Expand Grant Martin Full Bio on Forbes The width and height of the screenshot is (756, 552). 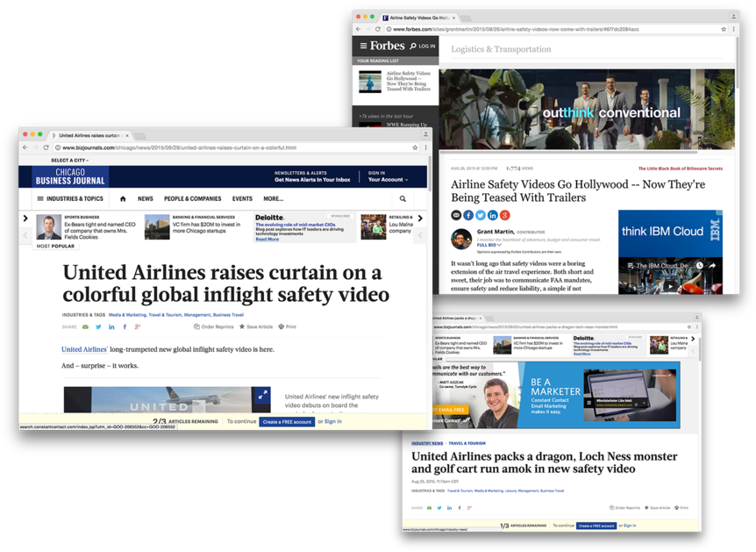[x=489, y=245]
